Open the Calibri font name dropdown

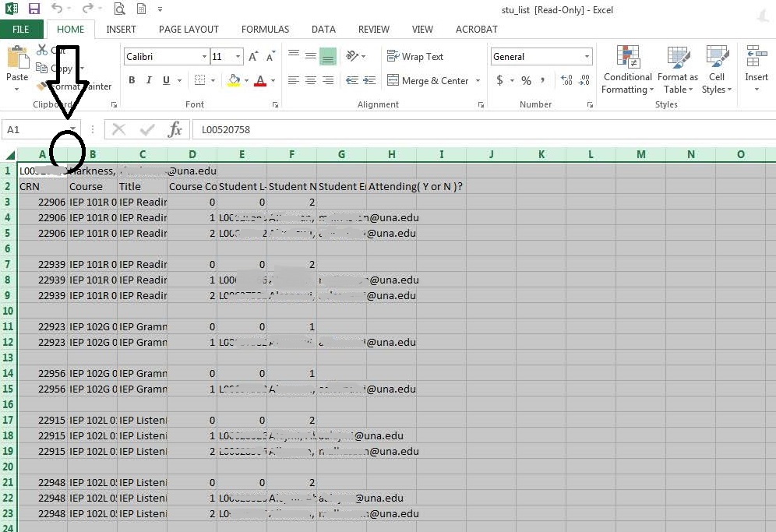pyautogui.click(x=204, y=57)
